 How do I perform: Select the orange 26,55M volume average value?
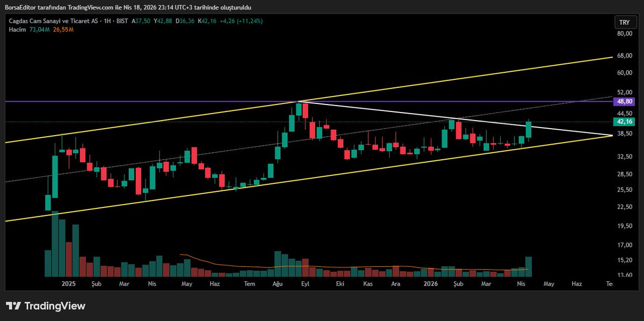63,29
